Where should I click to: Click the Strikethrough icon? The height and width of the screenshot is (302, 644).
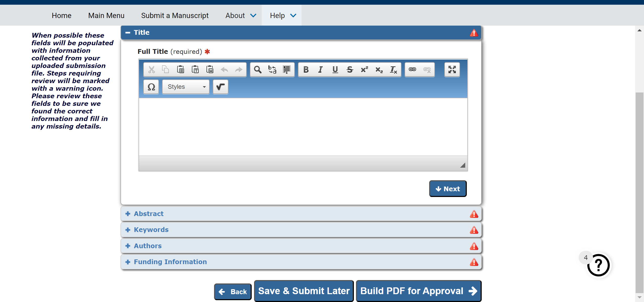[x=350, y=69]
